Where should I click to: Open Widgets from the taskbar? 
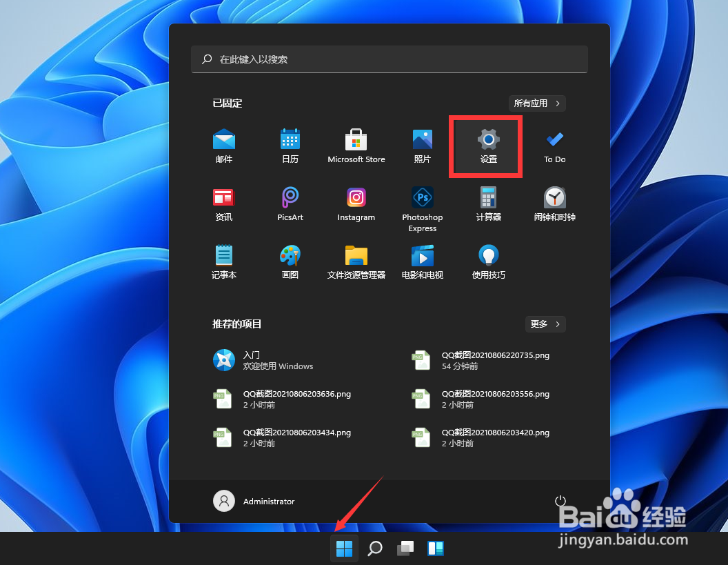(436, 548)
